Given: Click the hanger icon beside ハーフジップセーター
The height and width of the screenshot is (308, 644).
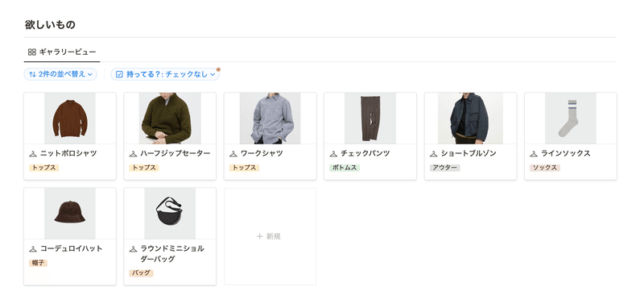Looking at the screenshot, I should click(x=133, y=154).
